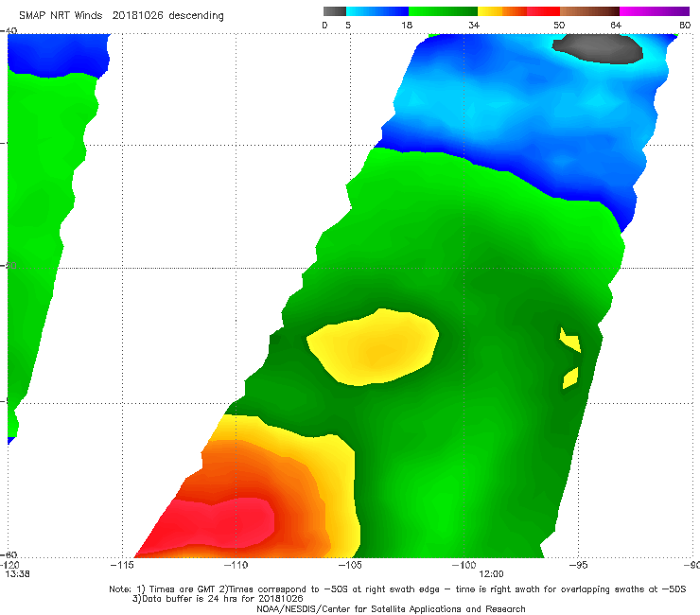Click the color bar label "50"

point(559,26)
